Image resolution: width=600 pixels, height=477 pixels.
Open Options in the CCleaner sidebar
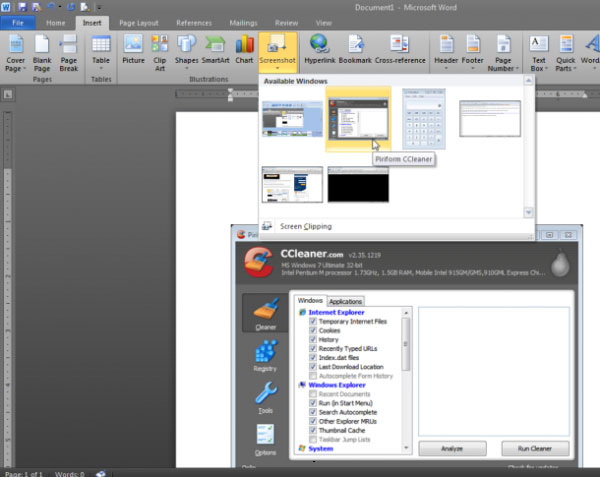pyautogui.click(x=266, y=440)
